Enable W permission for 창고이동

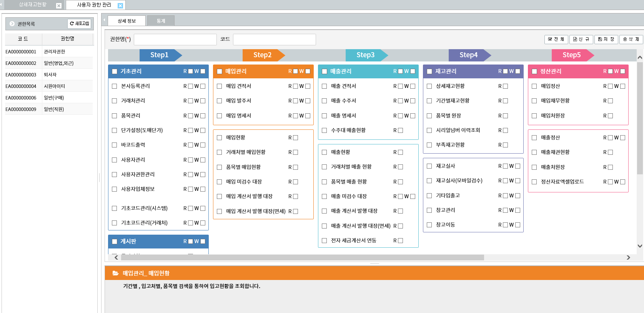point(518,225)
